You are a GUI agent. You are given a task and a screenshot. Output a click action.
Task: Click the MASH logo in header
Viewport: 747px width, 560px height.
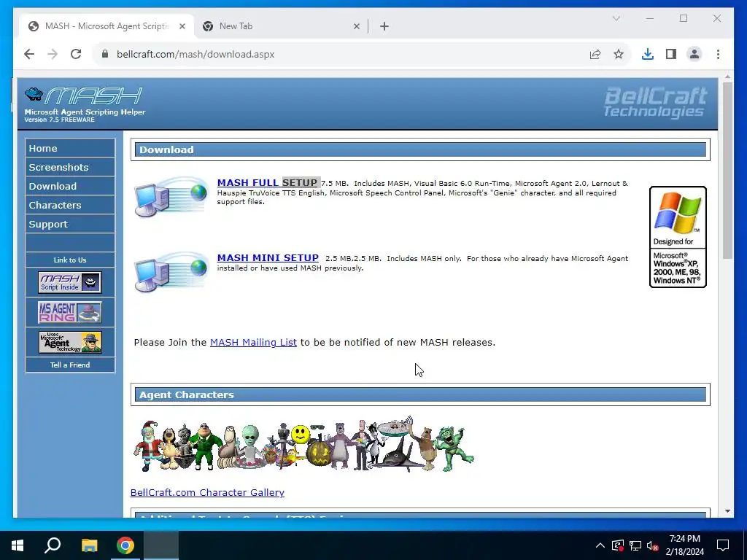click(x=83, y=96)
